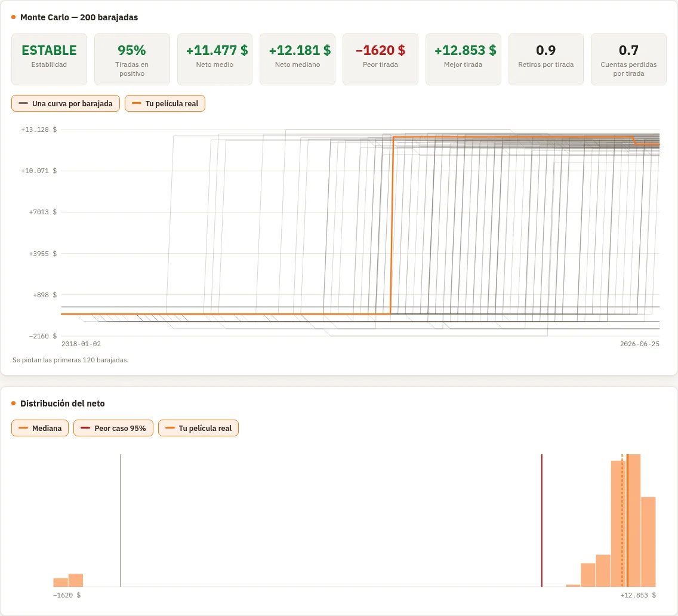
Task: Click the 'Distribución del neto' heading
Action: tap(63, 404)
